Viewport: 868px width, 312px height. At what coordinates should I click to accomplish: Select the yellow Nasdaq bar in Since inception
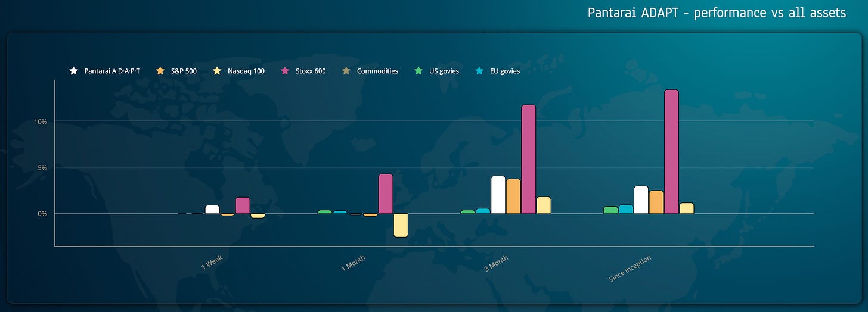[687, 208]
